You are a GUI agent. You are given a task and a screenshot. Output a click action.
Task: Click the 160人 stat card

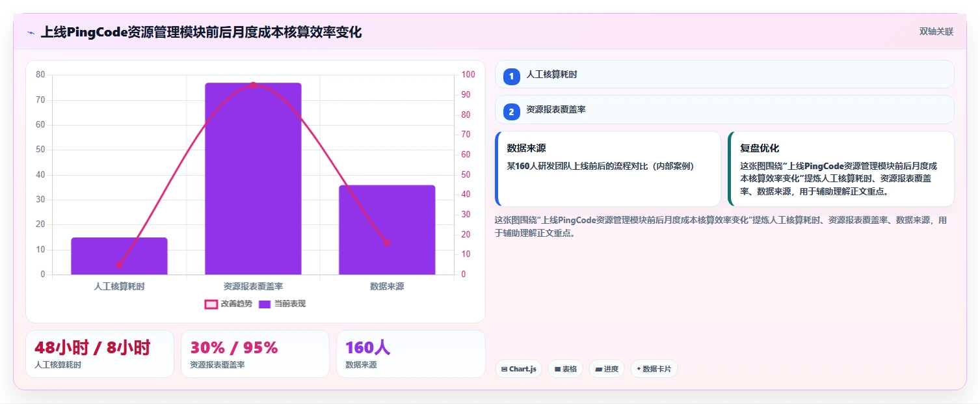[410, 354]
